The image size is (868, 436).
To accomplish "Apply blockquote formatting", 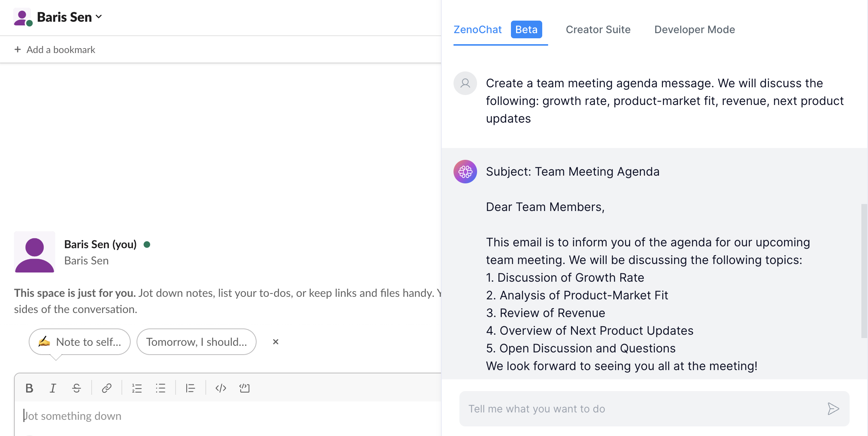I will coord(191,388).
